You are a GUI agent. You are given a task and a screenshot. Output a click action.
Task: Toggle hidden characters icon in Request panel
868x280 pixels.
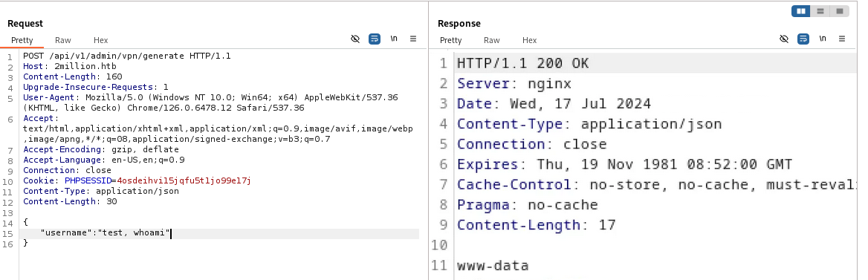tap(355, 39)
